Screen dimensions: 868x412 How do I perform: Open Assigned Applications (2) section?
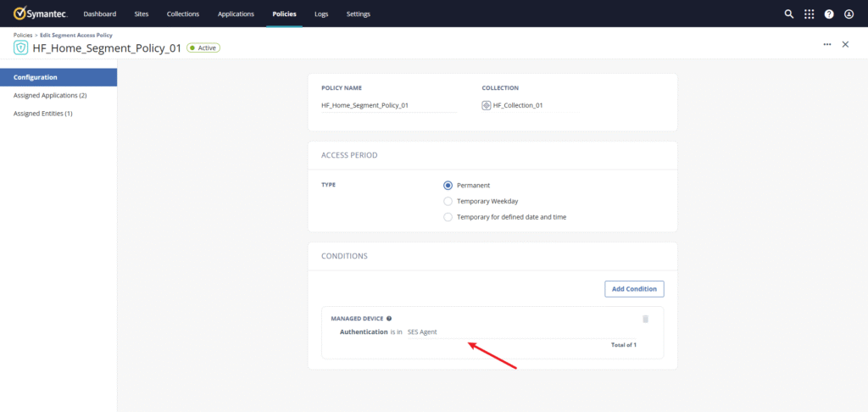(50, 95)
